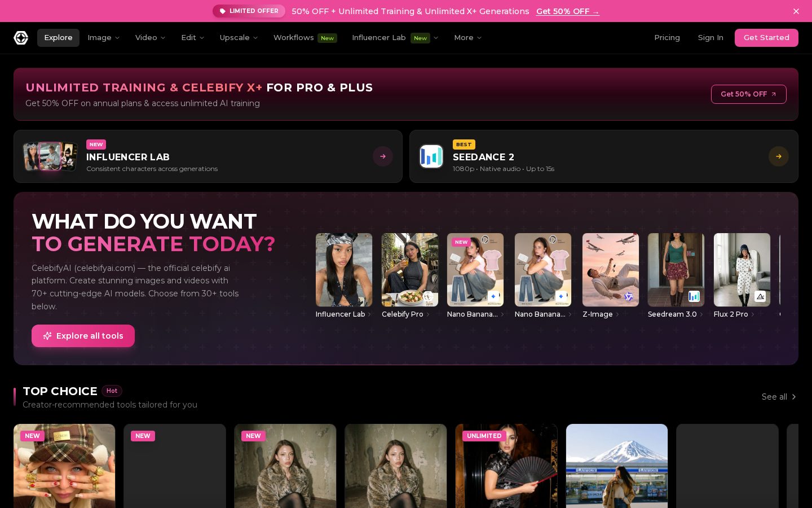Click the INFLUENCER LAB card title

[x=128, y=157]
